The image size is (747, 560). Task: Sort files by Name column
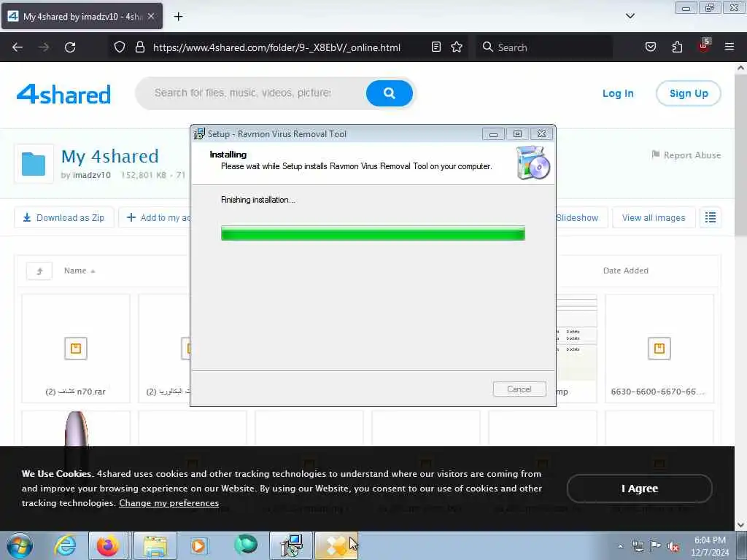tap(80, 271)
